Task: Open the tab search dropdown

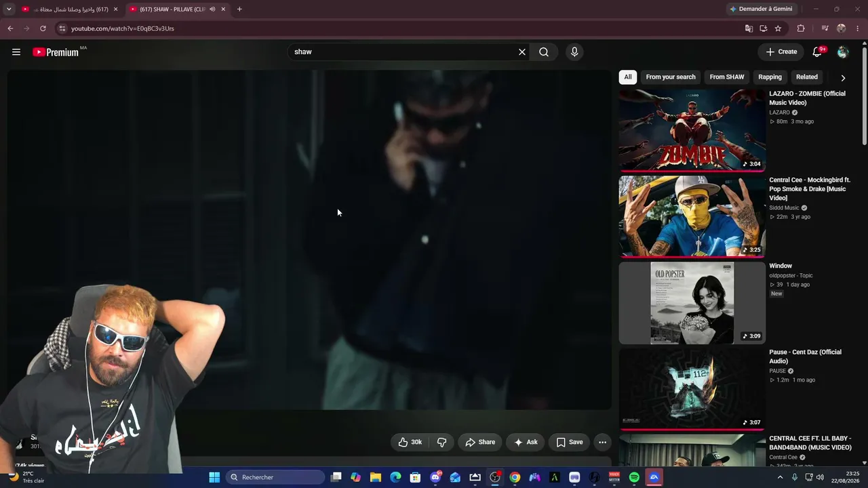Action: click(9, 9)
